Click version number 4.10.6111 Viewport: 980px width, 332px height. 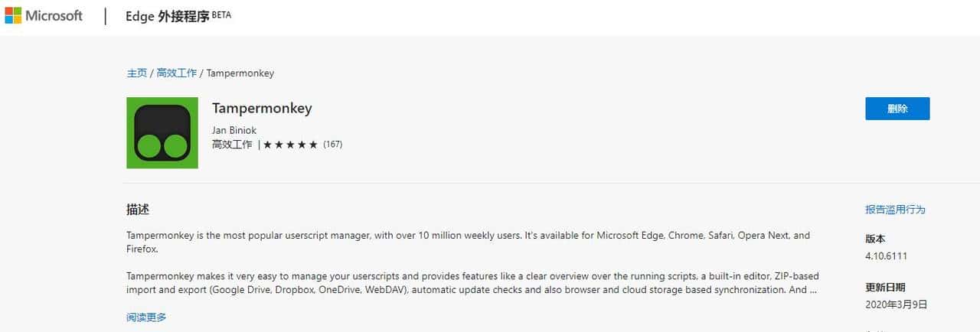(887, 256)
